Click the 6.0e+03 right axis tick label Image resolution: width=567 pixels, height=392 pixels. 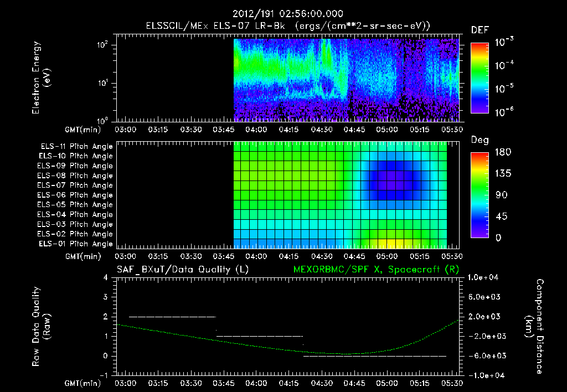(484, 297)
